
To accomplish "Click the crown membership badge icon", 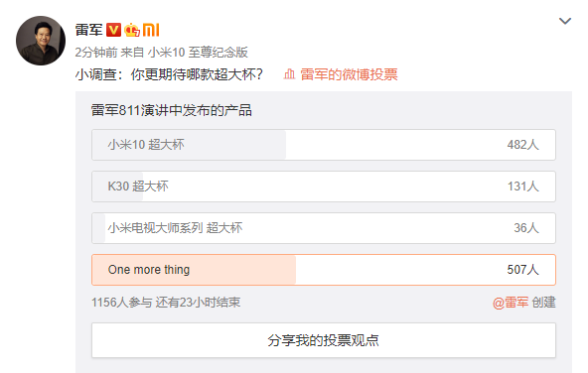I will (132, 30).
